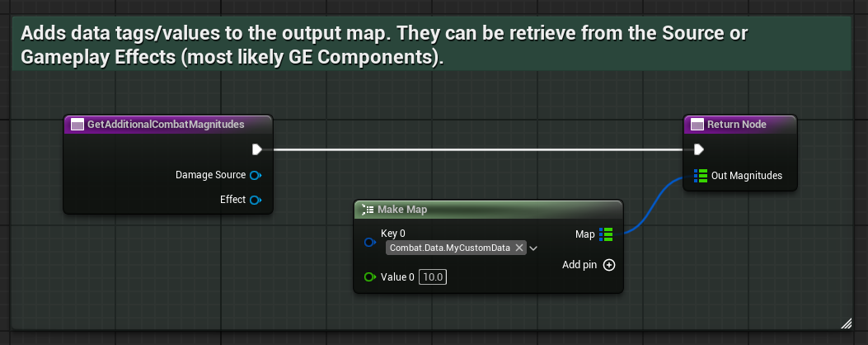Click the Return Node exec input pin

[699, 149]
